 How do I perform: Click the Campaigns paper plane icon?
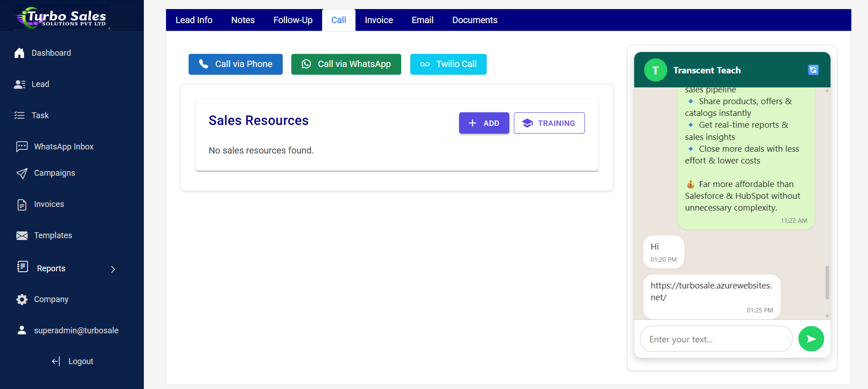[22, 173]
